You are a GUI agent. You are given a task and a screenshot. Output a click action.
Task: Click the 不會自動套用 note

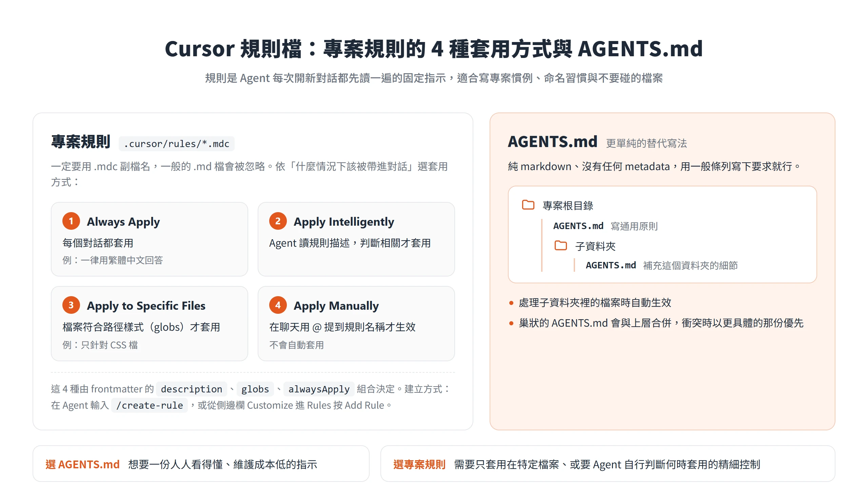click(x=296, y=345)
